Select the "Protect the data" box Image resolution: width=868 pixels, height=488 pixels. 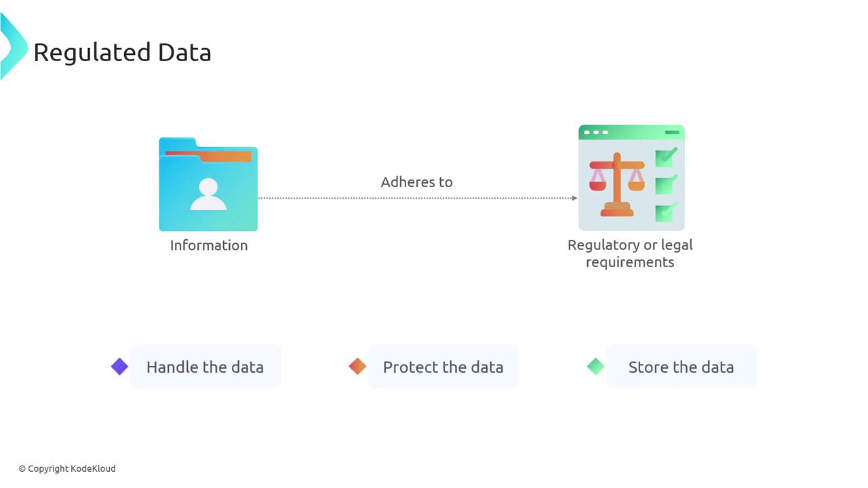[x=443, y=367]
